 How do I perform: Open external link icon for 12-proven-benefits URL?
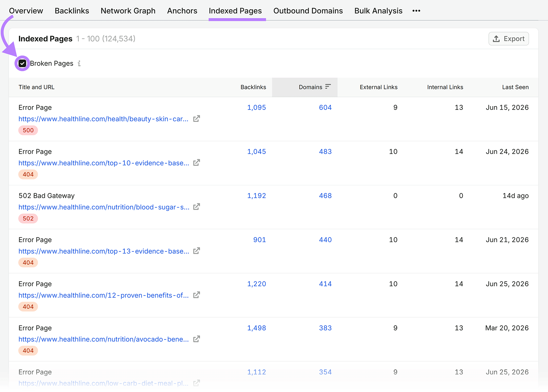tap(197, 295)
